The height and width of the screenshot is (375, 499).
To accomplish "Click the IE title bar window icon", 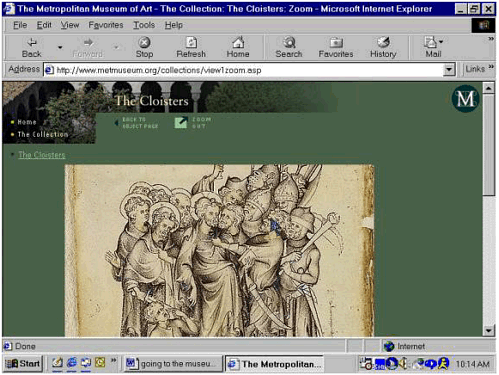I will pos(10,9).
